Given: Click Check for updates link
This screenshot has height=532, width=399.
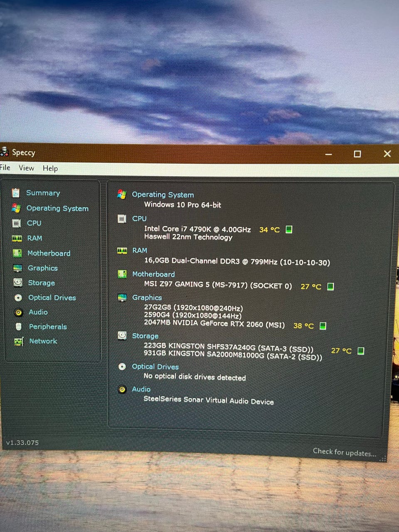Looking at the screenshot, I should point(345,452).
